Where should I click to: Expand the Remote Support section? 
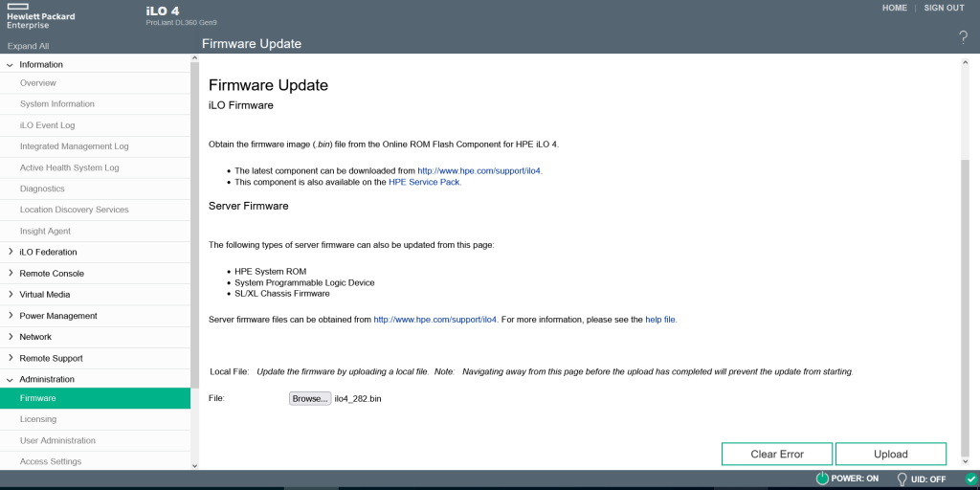[x=10, y=358]
